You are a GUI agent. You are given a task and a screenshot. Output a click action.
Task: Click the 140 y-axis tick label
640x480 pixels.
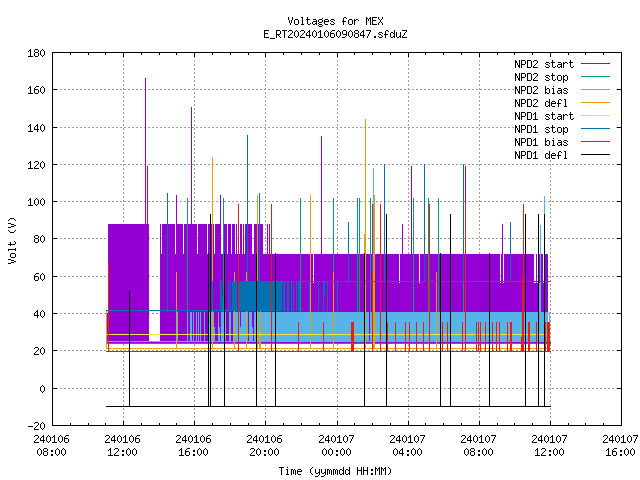point(36,128)
